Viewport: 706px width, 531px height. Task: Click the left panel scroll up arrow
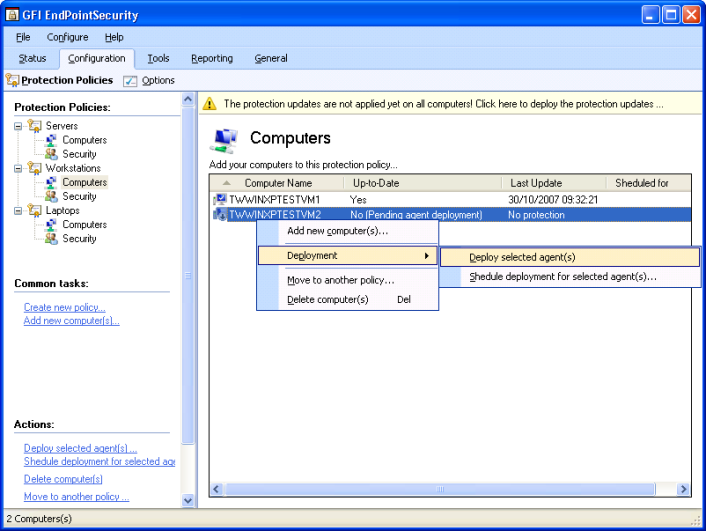coord(188,99)
